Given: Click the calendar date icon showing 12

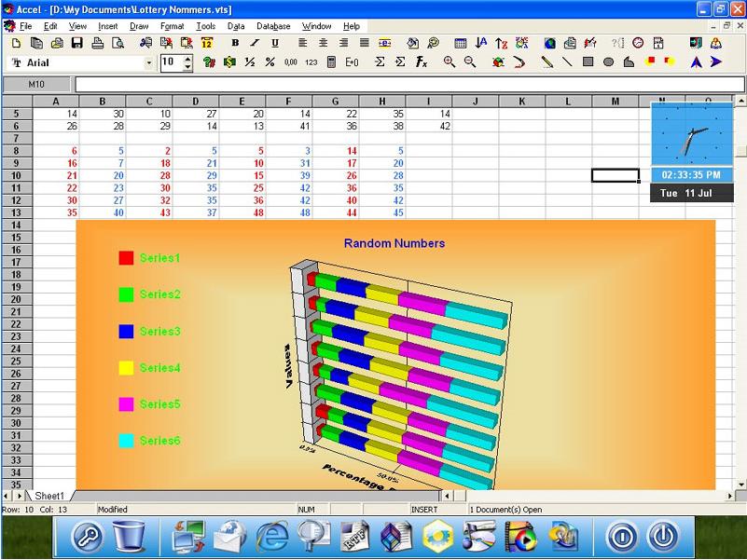Looking at the screenshot, I should click(207, 44).
